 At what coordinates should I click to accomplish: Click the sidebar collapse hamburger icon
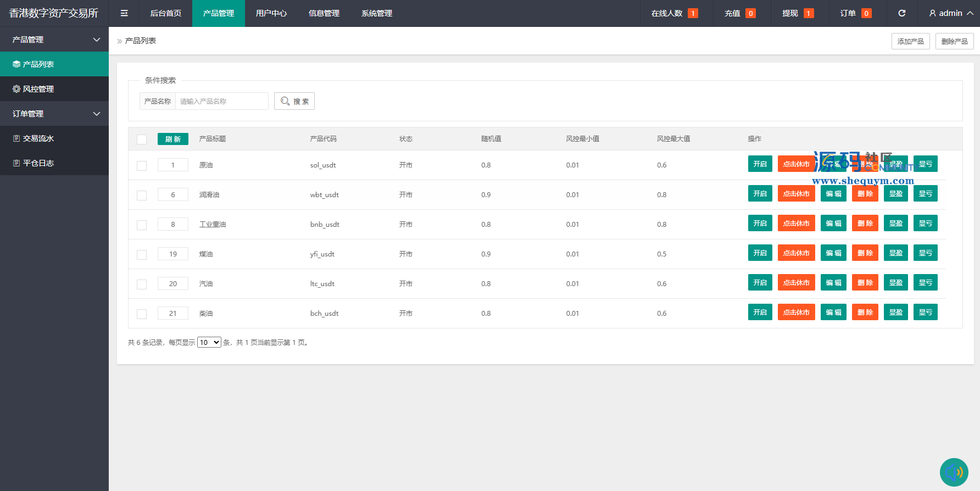(x=124, y=13)
